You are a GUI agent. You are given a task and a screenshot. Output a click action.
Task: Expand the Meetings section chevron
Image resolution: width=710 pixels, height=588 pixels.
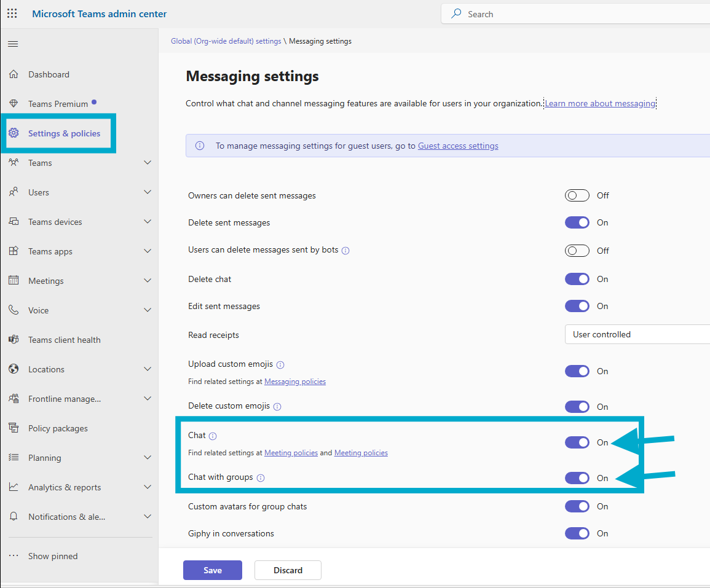pyautogui.click(x=147, y=281)
